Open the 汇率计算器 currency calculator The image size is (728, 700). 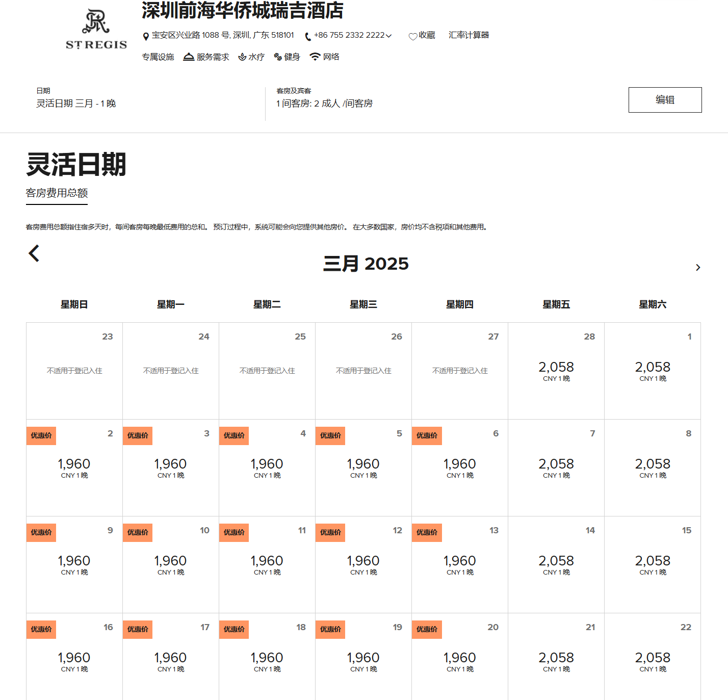point(469,35)
